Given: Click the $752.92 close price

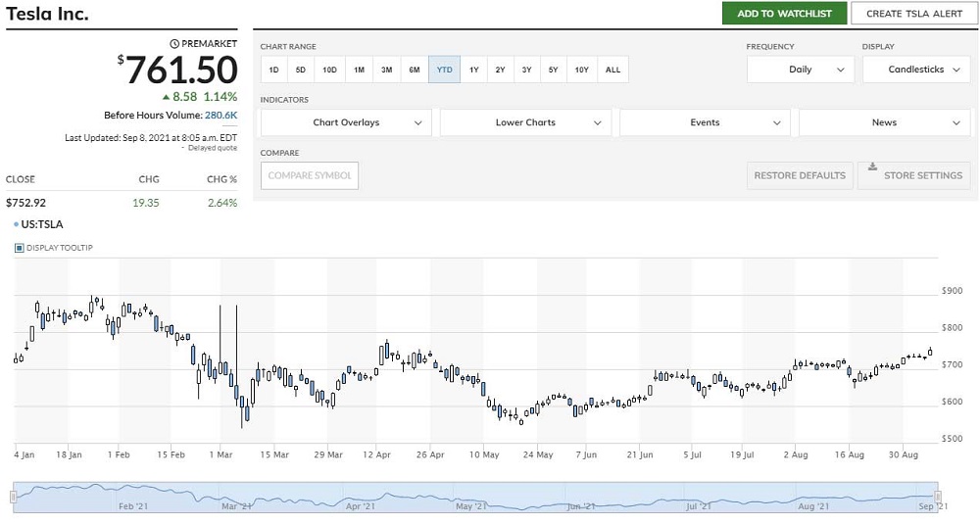Looking at the screenshot, I should (25, 203).
